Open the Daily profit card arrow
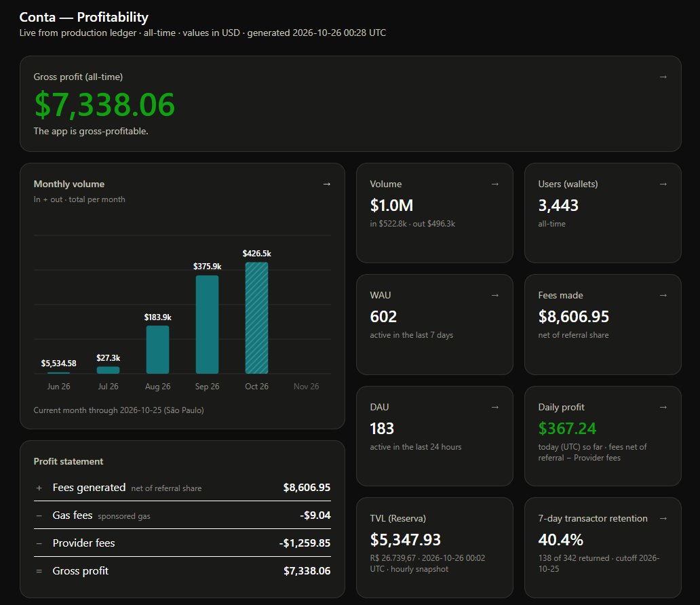This screenshot has height=605, width=700. [x=663, y=407]
